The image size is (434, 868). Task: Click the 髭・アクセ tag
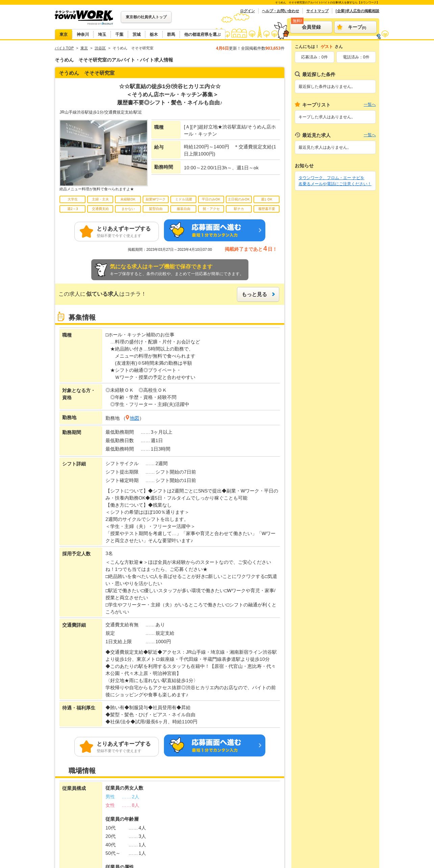tap(211, 209)
